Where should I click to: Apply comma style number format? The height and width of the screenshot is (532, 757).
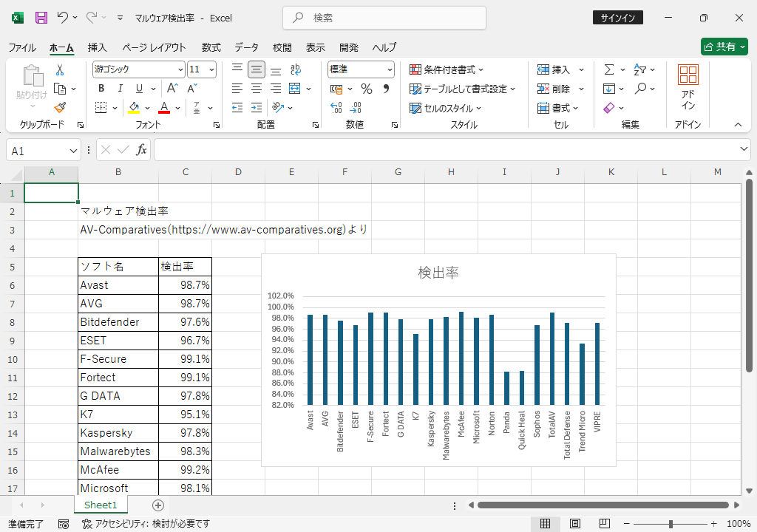[386, 89]
